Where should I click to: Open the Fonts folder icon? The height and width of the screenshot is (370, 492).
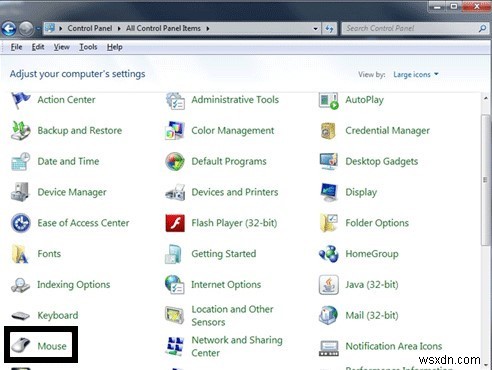coord(20,254)
